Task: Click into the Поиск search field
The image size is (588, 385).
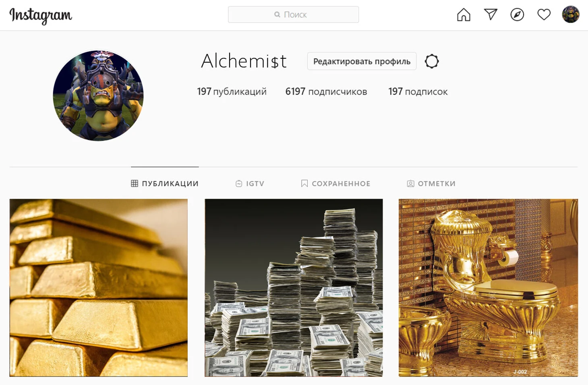Action: coord(293,14)
